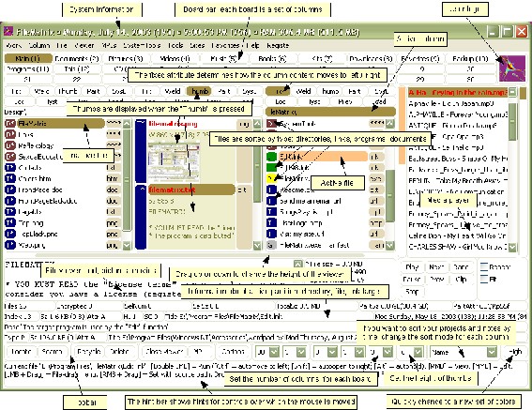Toggle Weld above the FileMatrix column

click(303, 91)
